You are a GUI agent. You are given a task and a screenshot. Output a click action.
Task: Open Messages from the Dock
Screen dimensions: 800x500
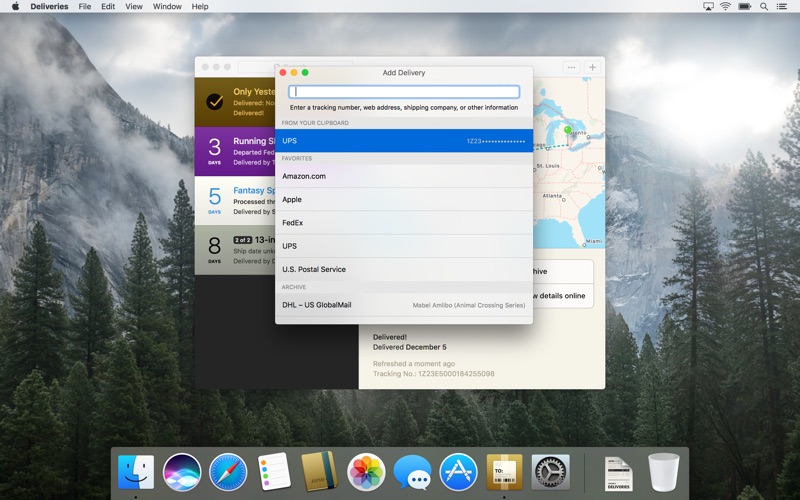[412, 472]
